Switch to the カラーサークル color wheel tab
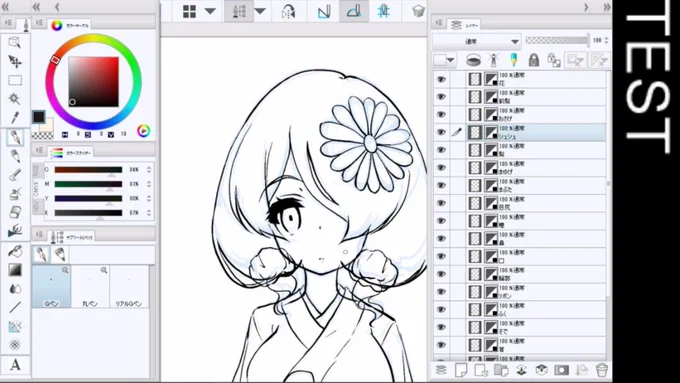 click(70, 25)
